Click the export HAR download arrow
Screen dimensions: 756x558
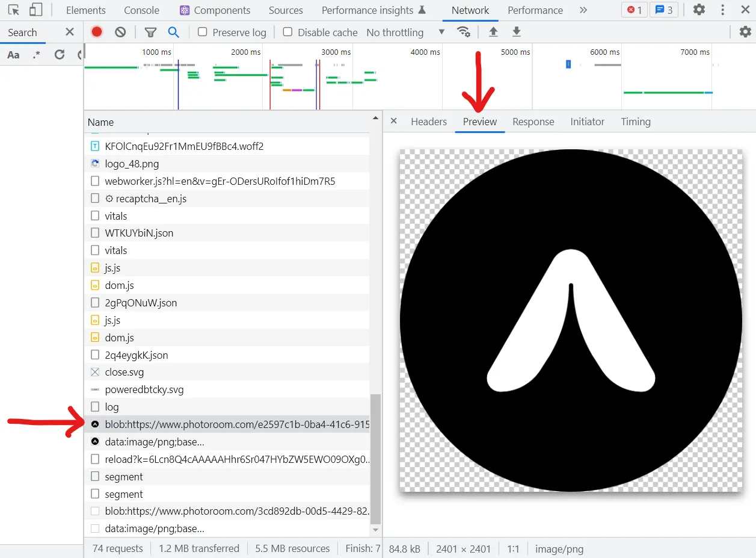point(516,33)
